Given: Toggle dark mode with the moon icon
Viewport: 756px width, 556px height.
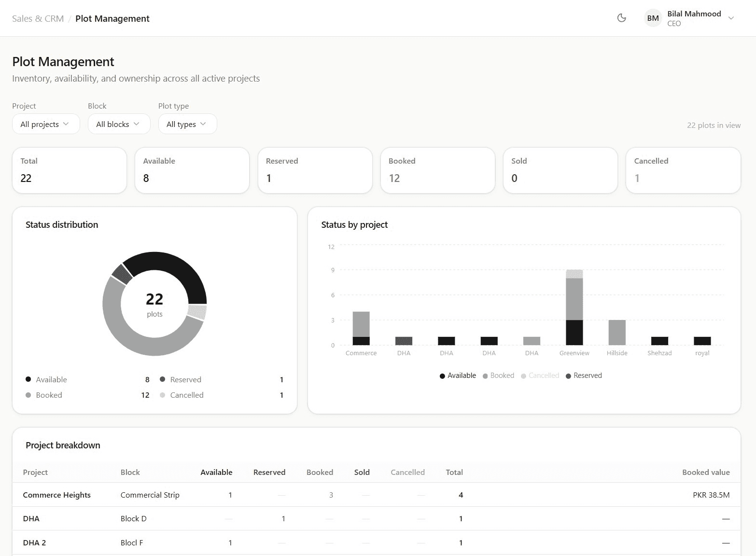Looking at the screenshot, I should point(622,18).
